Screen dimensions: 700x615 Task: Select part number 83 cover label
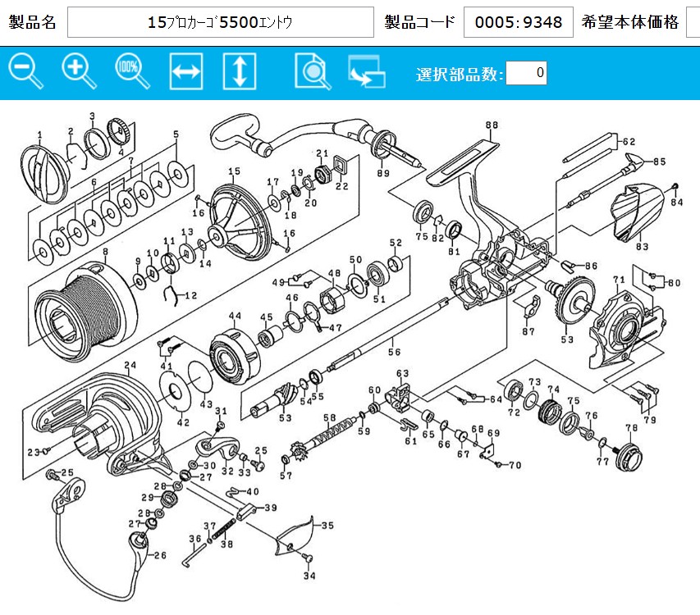tap(643, 247)
